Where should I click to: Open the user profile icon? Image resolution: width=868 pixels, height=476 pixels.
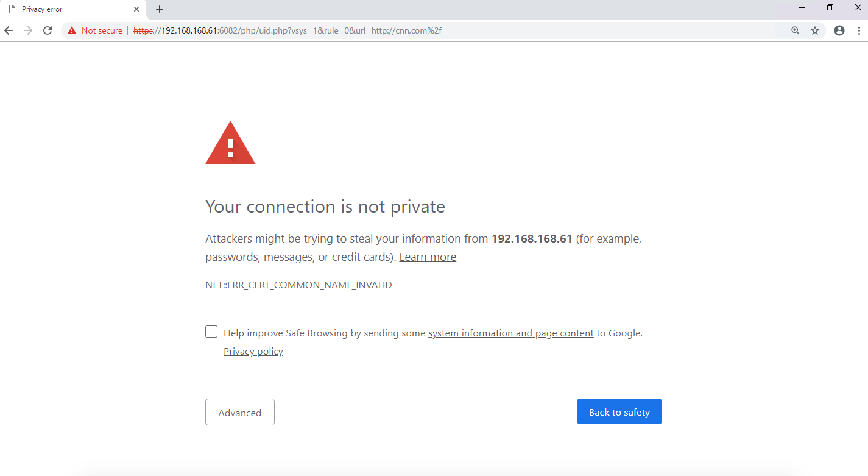(839, 31)
